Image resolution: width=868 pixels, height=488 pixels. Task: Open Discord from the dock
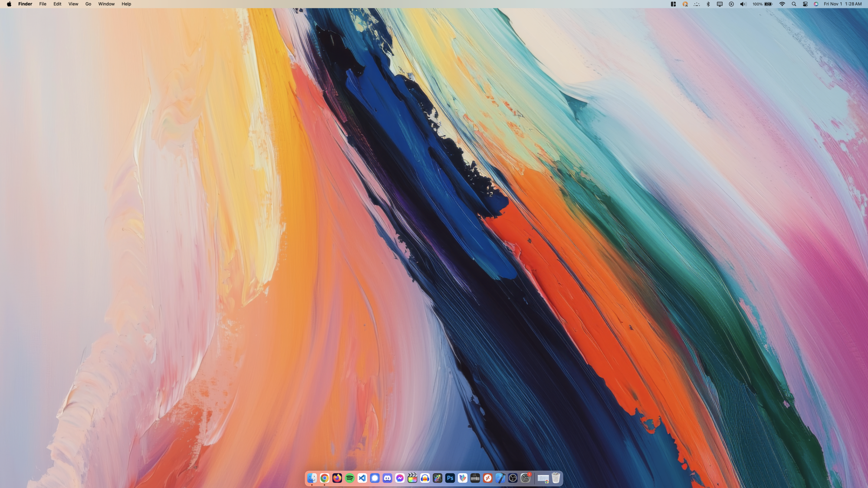[387, 478]
